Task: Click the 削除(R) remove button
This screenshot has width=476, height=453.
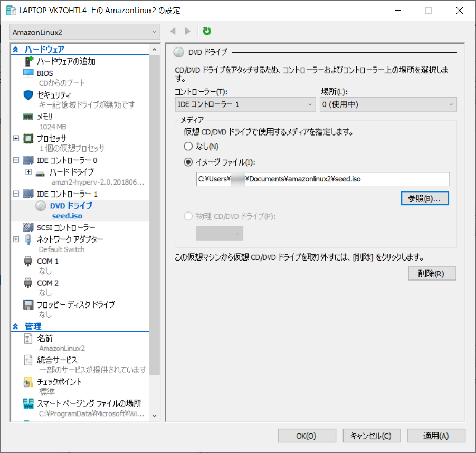Action: [x=432, y=273]
